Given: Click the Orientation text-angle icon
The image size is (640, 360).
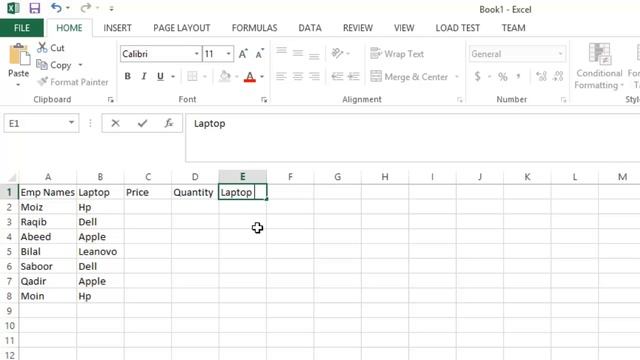Looking at the screenshot, I should tap(337, 53).
